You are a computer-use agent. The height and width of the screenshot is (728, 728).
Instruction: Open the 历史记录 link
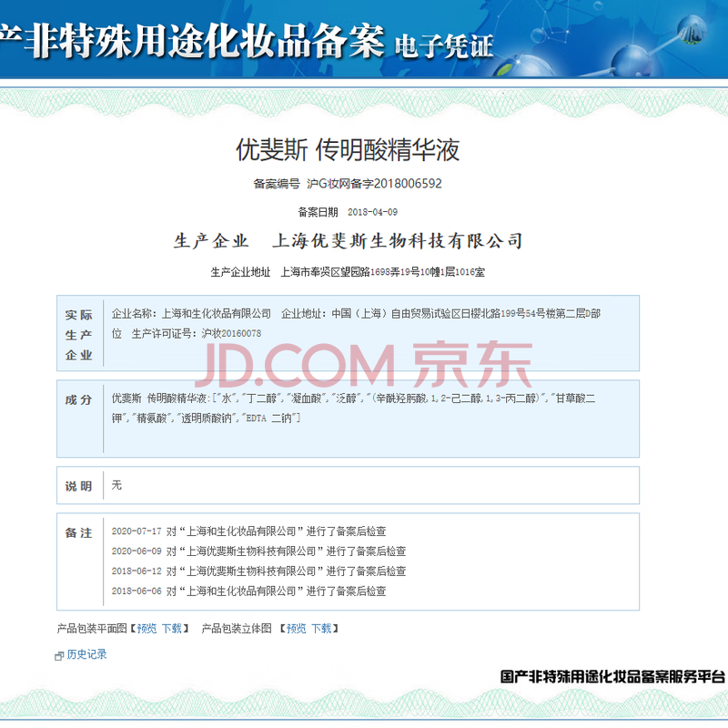86,654
